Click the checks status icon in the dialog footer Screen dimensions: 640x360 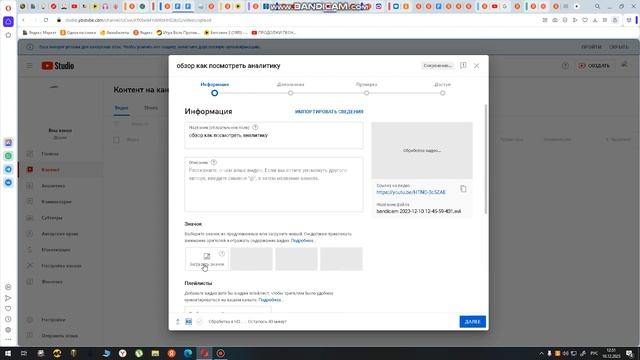[199, 322]
